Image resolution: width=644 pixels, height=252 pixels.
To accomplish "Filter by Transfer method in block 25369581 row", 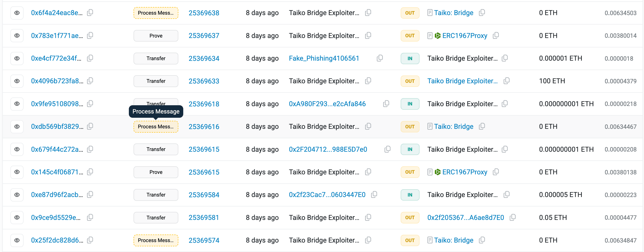I will point(156,217).
